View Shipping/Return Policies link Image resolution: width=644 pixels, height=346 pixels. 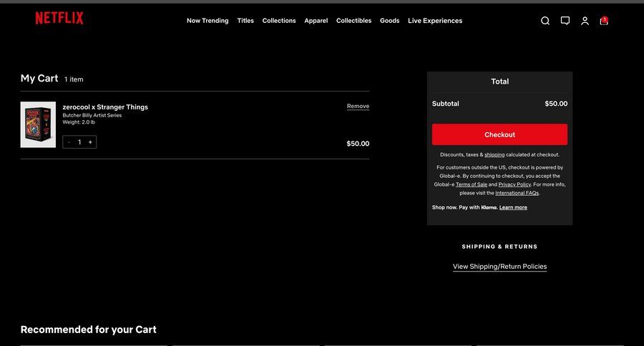(499, 267)
